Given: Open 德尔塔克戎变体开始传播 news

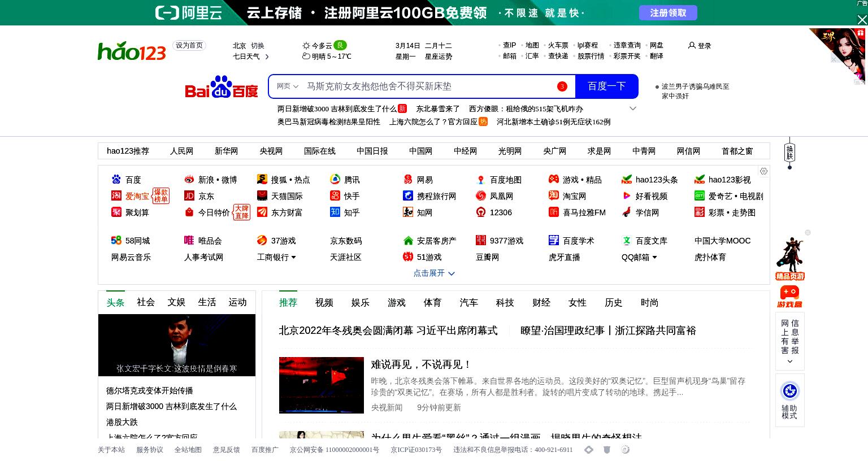Looking at the screenshot, I should (149, 390).
